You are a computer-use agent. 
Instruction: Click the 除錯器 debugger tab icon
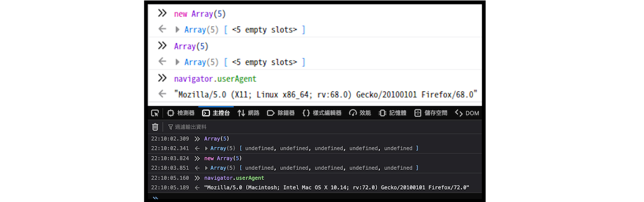point(271,113)
